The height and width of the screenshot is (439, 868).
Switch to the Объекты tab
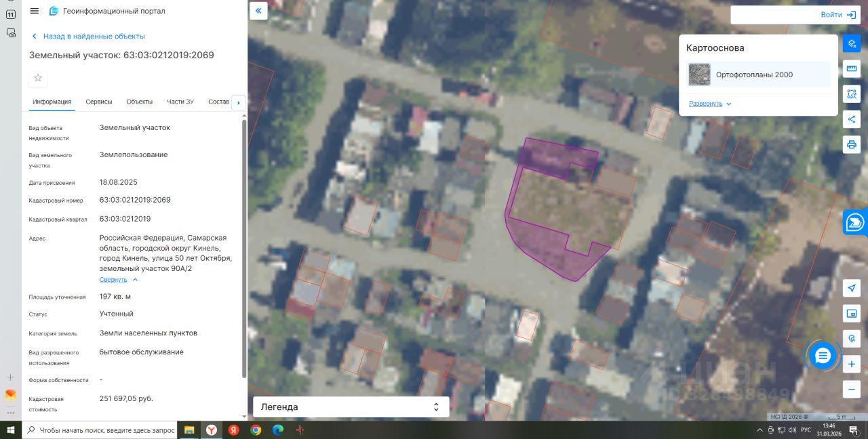(139, 102)
